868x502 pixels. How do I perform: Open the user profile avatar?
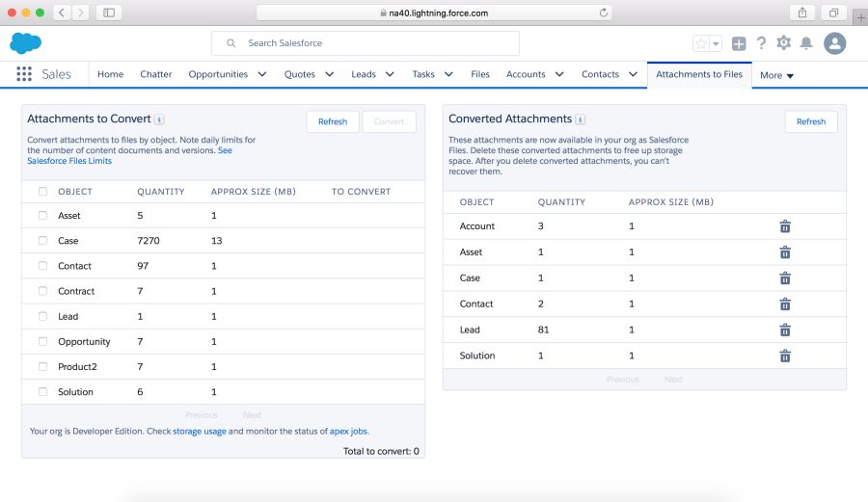[835, 43]
